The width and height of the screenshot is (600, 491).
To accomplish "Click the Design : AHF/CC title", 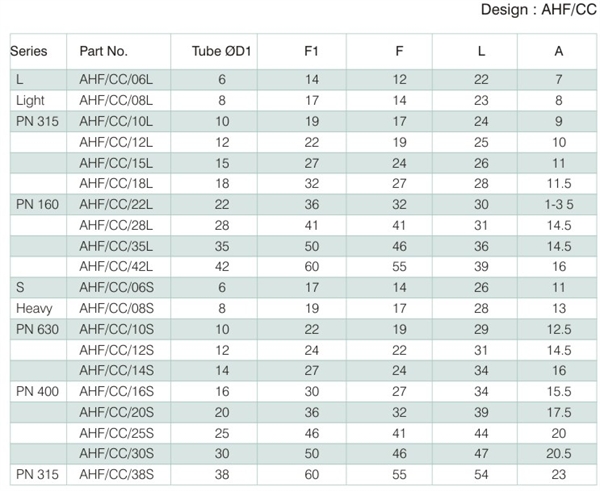I will click(538, 10).
